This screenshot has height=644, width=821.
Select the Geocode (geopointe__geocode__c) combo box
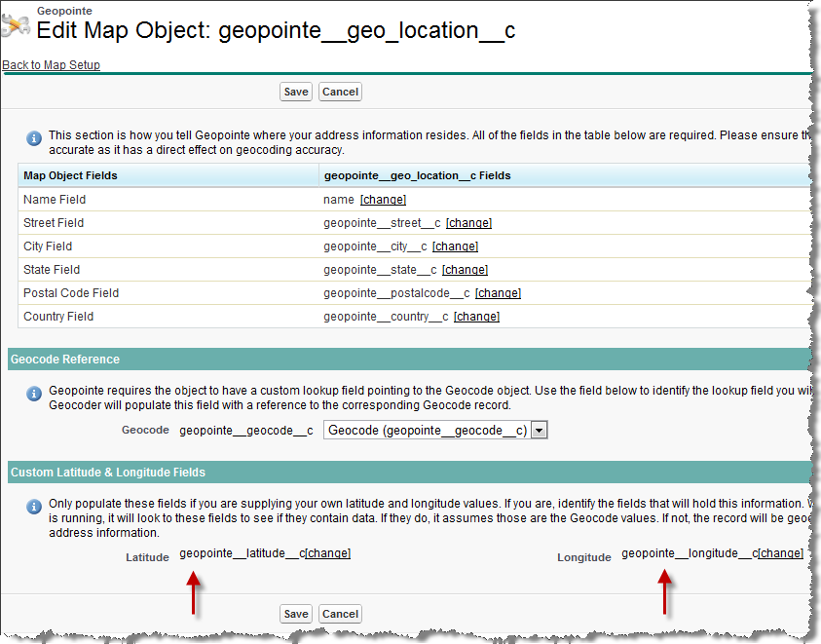click(435, 431)
